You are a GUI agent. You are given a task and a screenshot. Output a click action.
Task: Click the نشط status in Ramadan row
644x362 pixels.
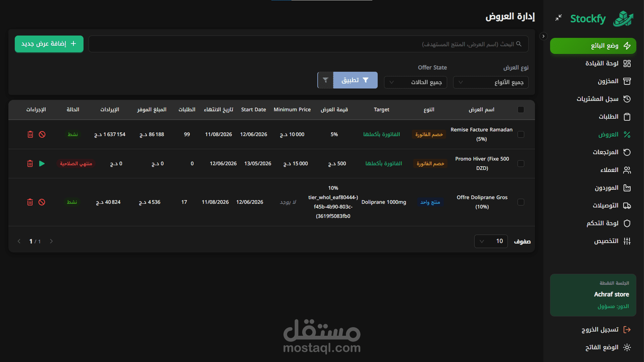click(73, 134)
